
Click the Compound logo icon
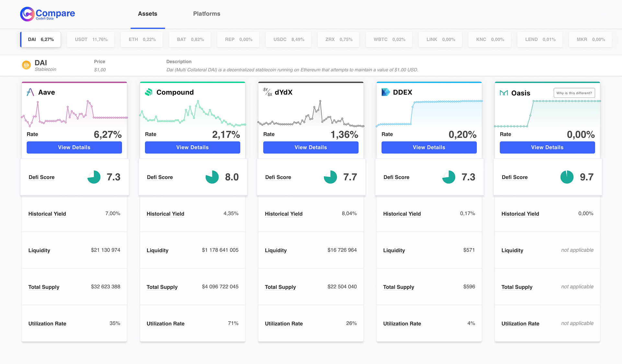pyautogui.click(x=149, y=92)
